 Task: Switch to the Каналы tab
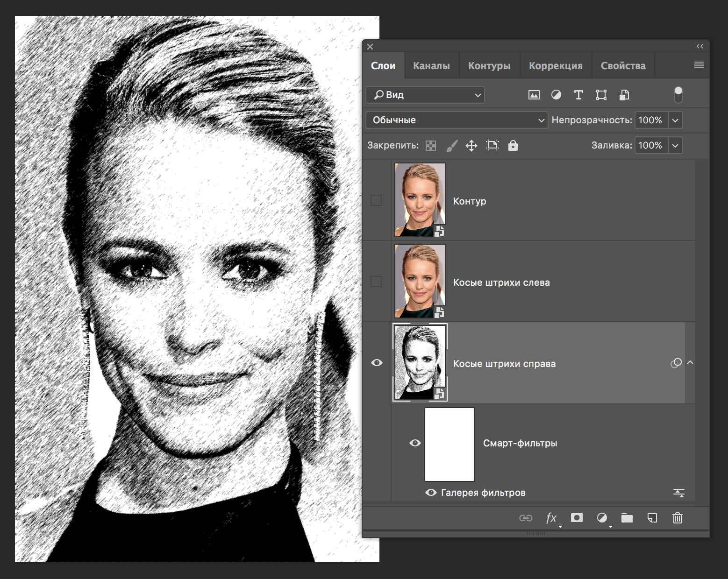coord(431,65)
